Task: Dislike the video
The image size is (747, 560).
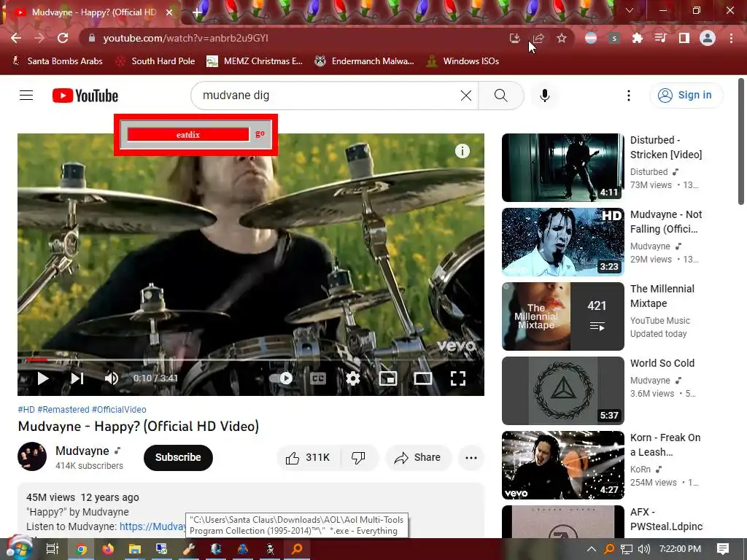Action: pyautogui.click(x=358, y=458)
